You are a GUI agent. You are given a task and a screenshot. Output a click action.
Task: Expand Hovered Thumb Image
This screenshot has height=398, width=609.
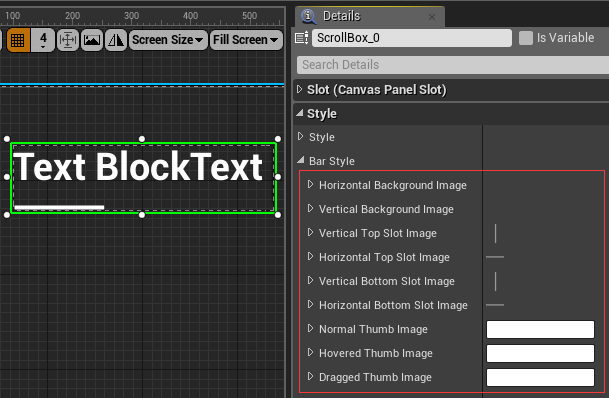tap(310, 353)
